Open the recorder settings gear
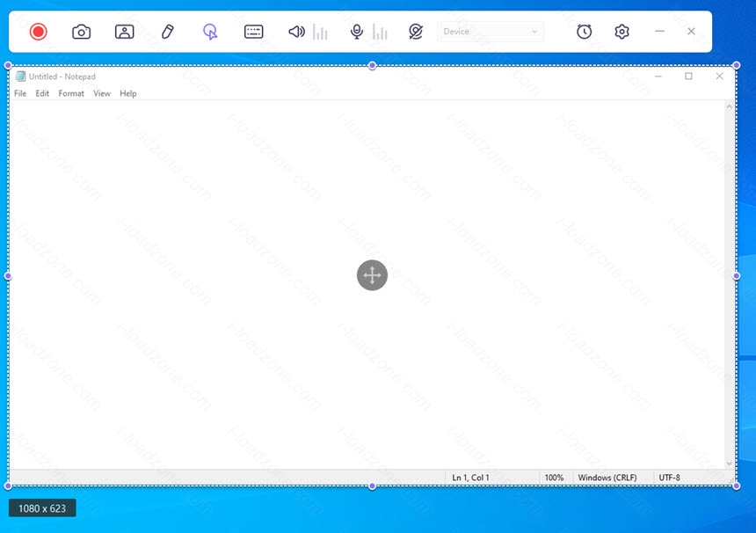This screenshot has height=533, width=756. (622, 32)
